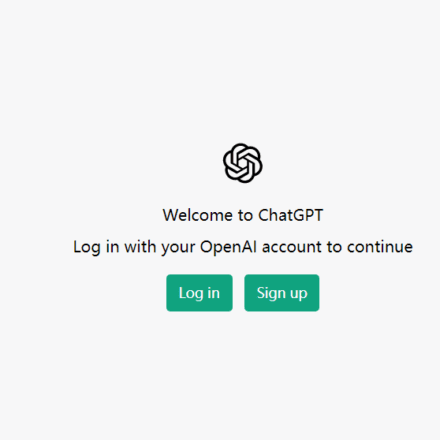Viewport: 440px width, 440px height.
Task: Click the ChatGPT emblem at center
Action: [243, 163]
